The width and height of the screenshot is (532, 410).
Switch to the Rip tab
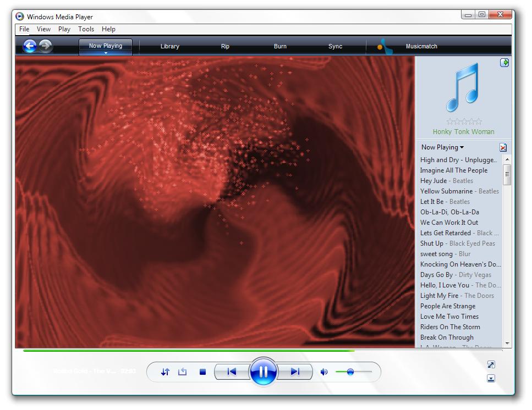point(225,46)
